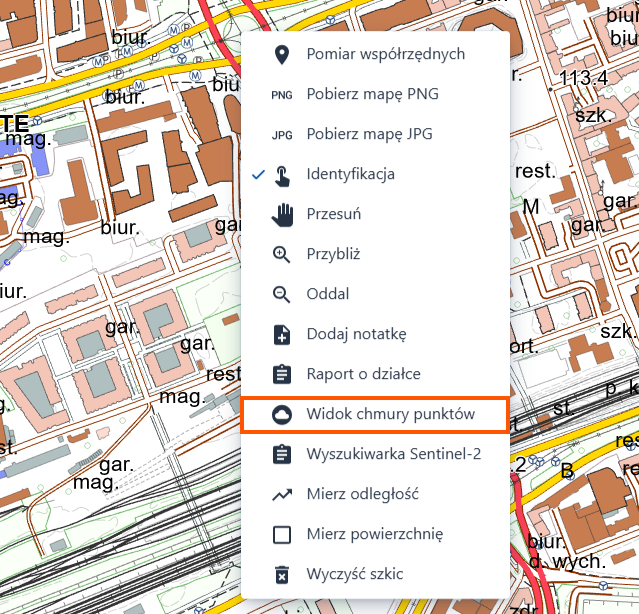This screenshot has width=639, height=614.
Task: Click the trash icon to clear sketch
Action: (282, 574)
